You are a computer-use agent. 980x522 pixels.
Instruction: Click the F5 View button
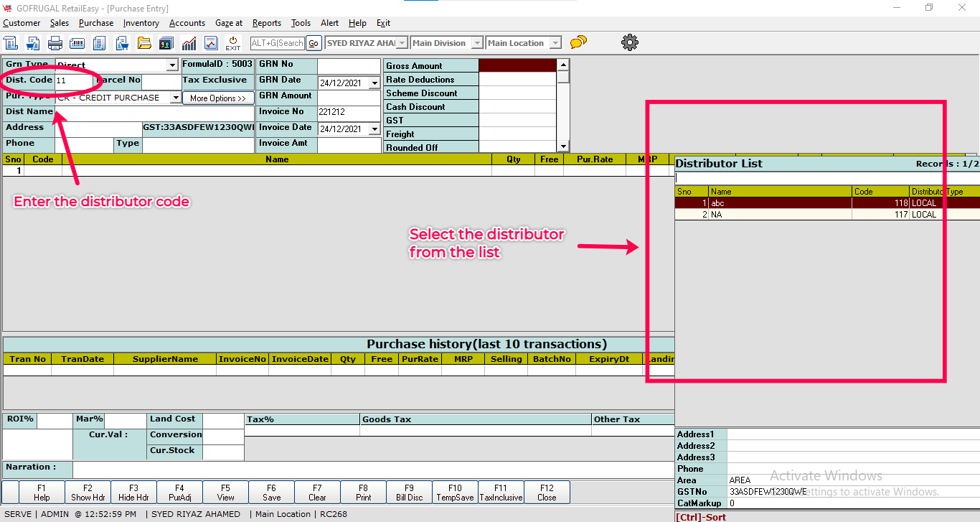(225, 492)
